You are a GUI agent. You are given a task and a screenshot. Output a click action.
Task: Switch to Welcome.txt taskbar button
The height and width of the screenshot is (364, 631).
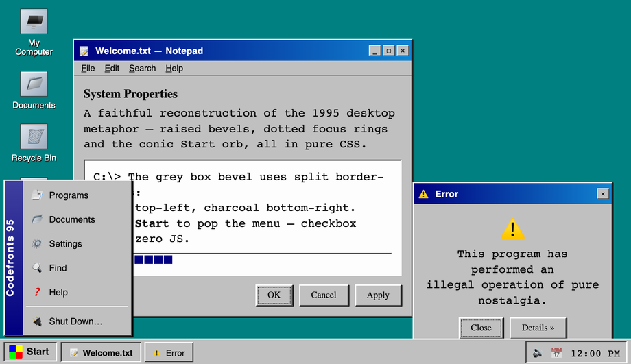pos(101,353)
